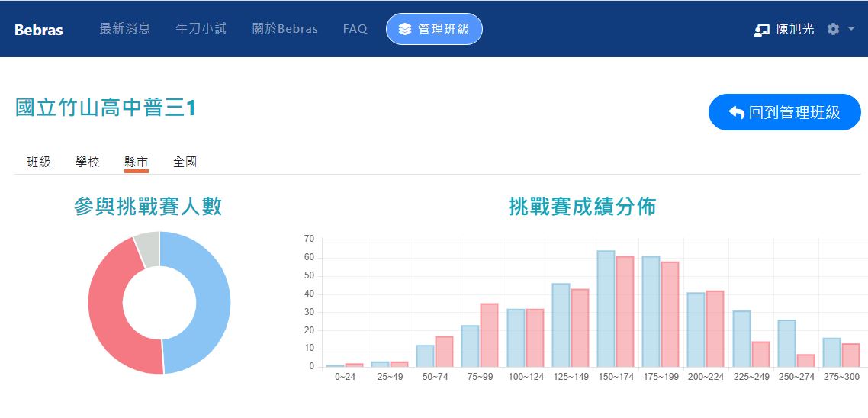Click the 0~24 axis label

(x=345, y=377)
